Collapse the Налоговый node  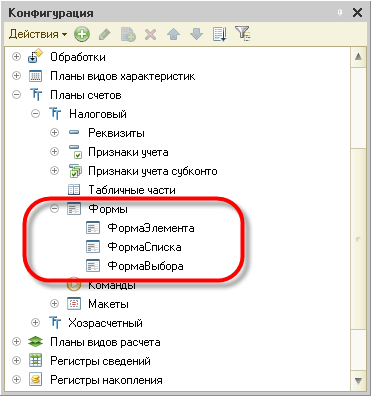(35, 114)
